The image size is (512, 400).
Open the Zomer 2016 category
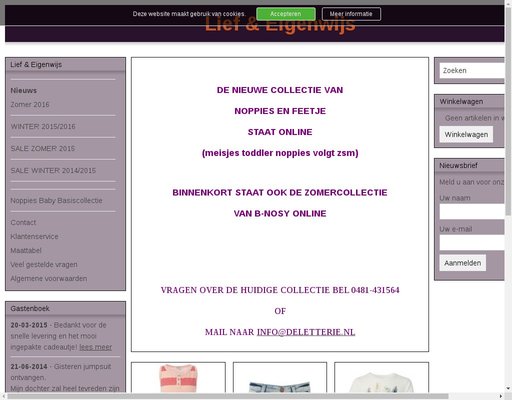tap(30, 104)
